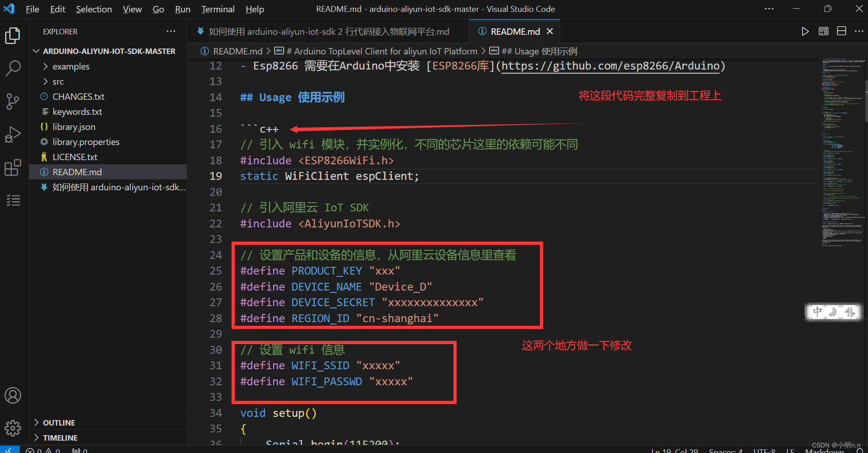Click README.md breadcrumb segment

(232, 51)
